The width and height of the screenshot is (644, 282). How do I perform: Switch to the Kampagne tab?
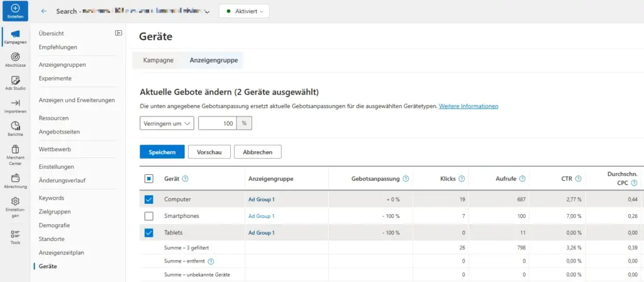tap(158, 60)
